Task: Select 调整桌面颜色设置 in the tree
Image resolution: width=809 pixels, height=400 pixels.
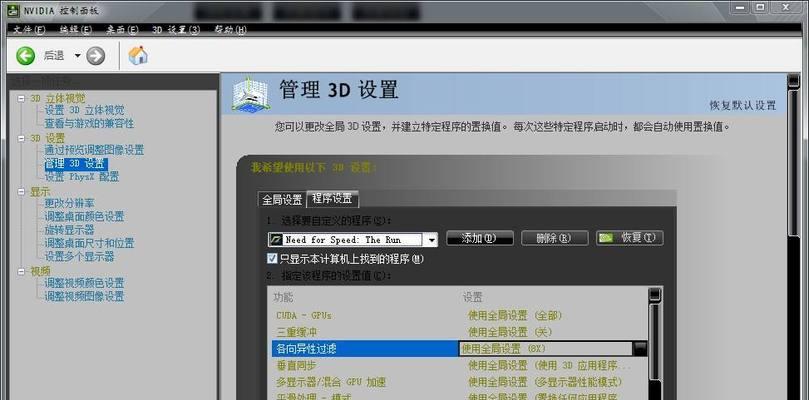Action: point(84,217)
